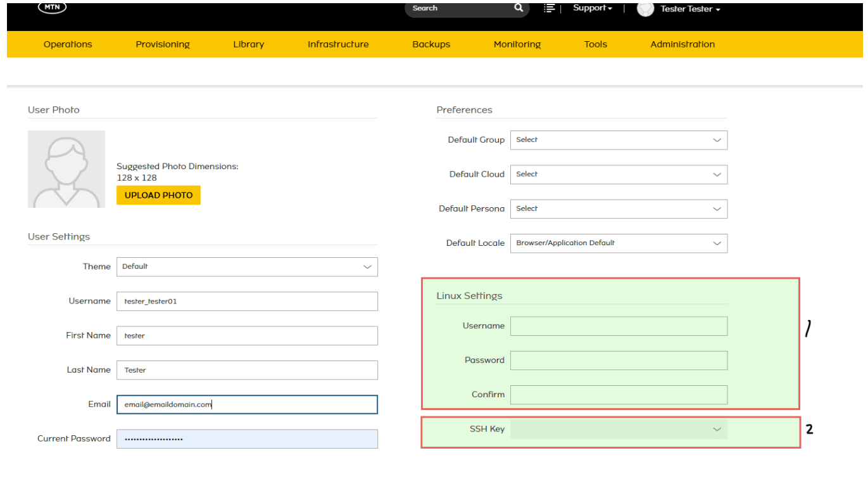
Task: Click the User Settings Username field
Action: pyautogui.click(x=247, y=302)
